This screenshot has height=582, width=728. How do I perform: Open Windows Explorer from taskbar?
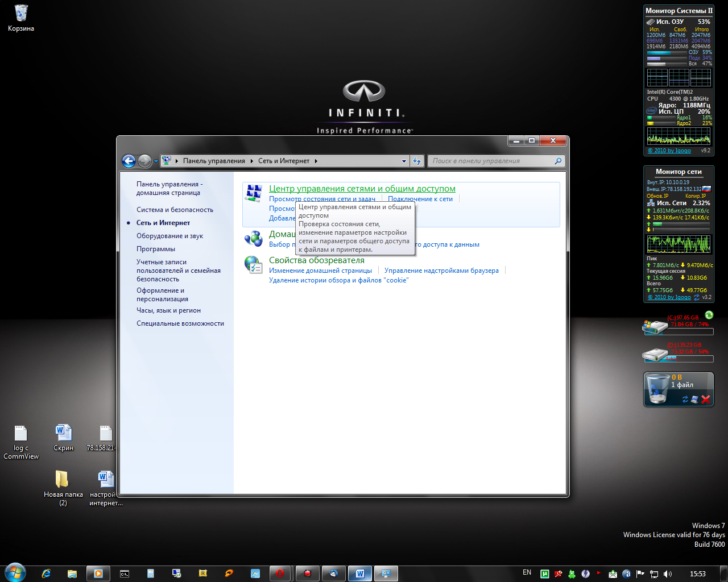72,573
